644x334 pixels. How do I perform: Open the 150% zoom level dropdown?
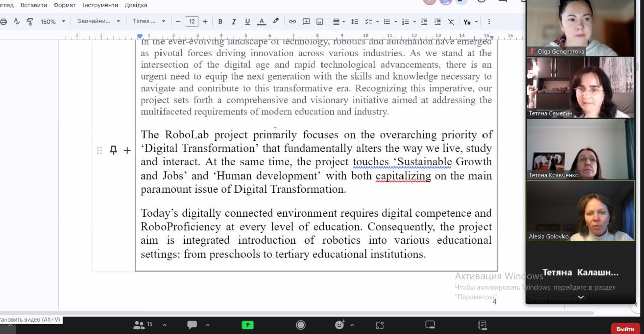[x=53, y=21]
